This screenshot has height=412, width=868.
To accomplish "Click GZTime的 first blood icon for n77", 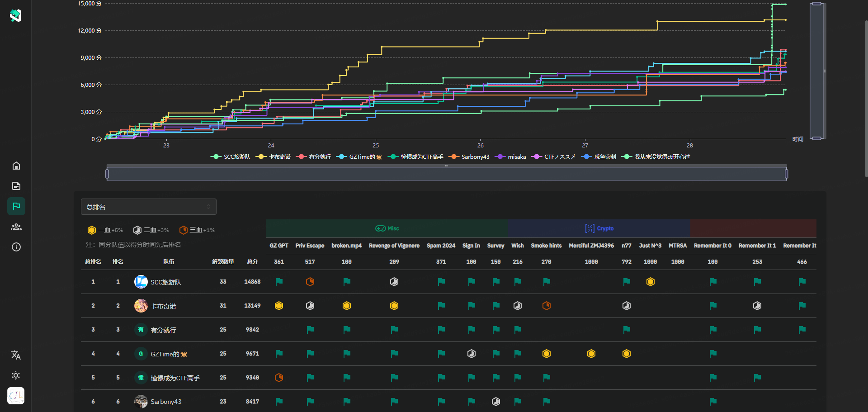I will click(627, 354).
